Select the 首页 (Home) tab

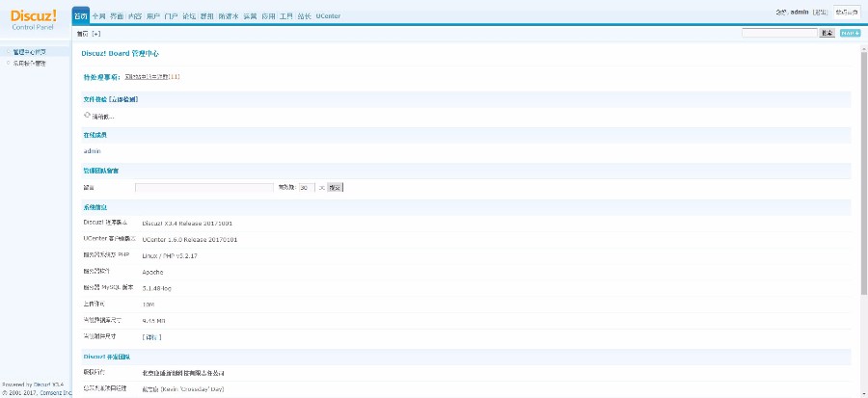coord(81,16)
